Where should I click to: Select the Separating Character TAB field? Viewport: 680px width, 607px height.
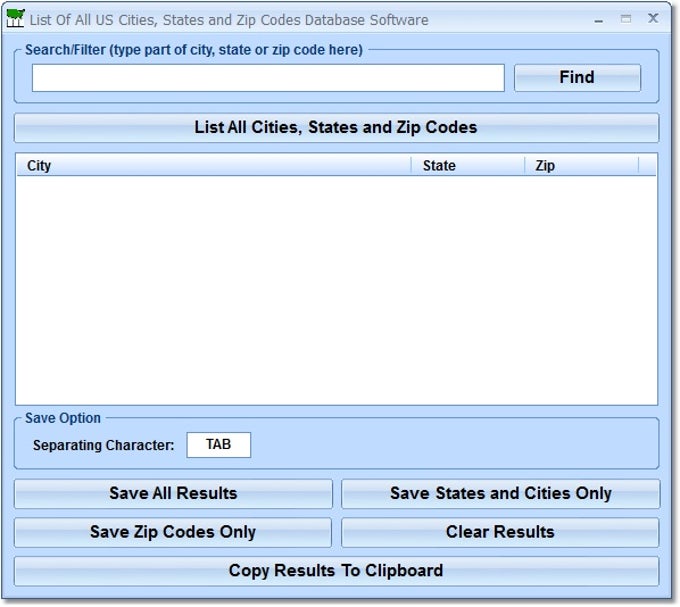click(x=218, y=445)
